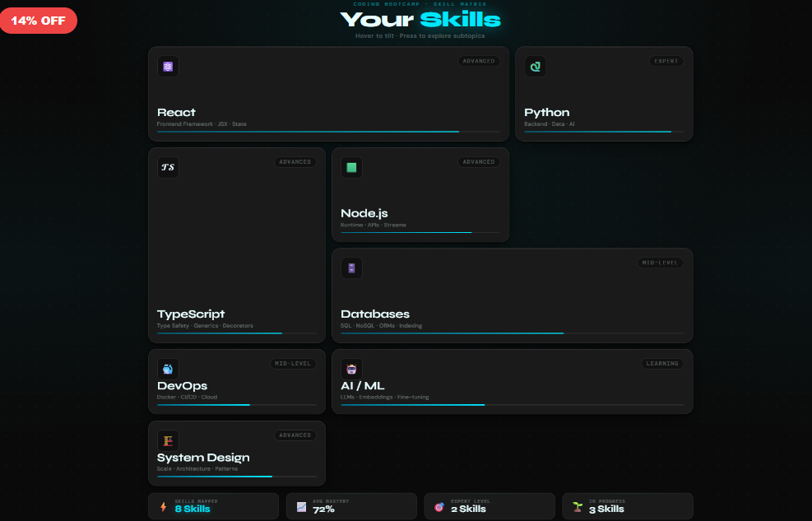Screen dimensions: 812x521
Task: Select the React atom icon
Action: click(168, 67)
